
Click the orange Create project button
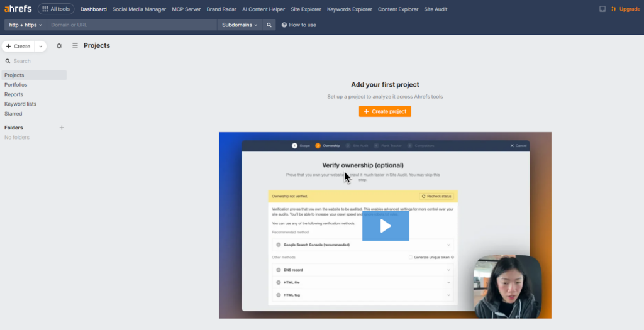(385, 111)
